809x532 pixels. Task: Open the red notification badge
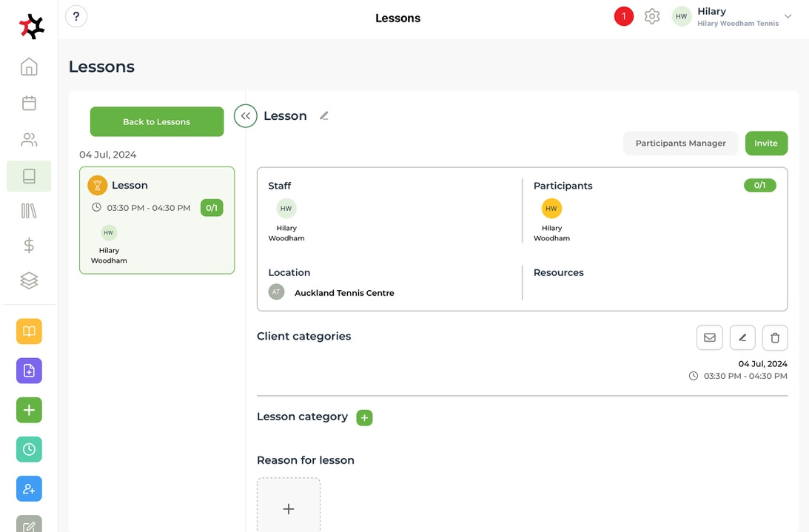[624, 16]
